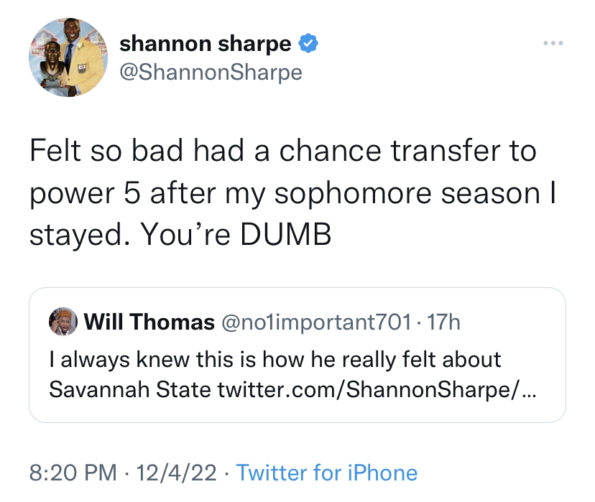Click the main tweet text about transferring
Image resolution: width=595 pixels, height=502 pixels.
pyautogui.click(x=293, y=192)
